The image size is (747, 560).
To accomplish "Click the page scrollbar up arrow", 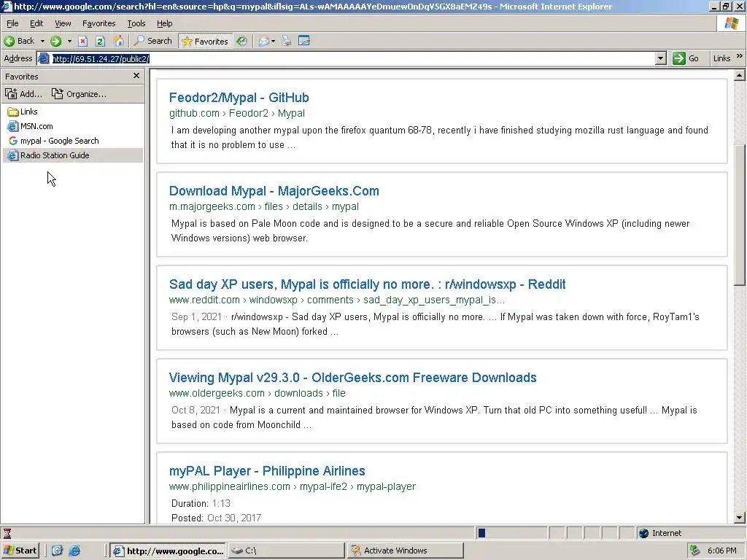I will (x=740, y=75).
